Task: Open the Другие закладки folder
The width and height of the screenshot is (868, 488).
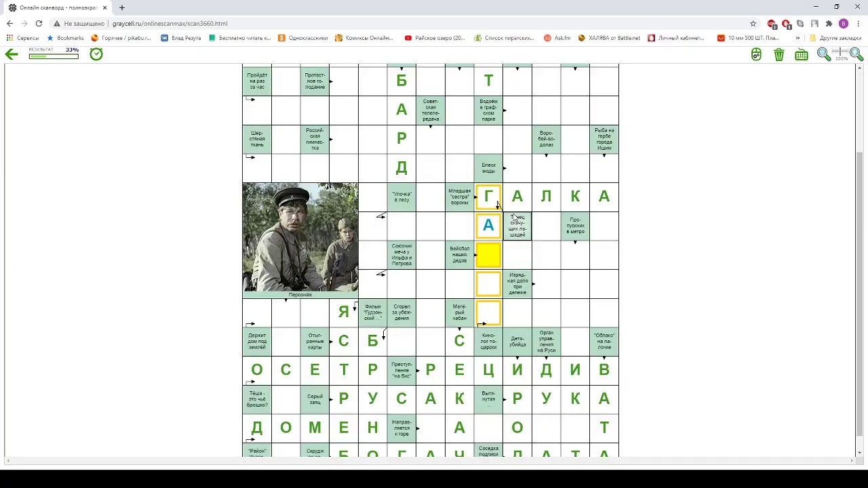Action: tap(835, 38)
